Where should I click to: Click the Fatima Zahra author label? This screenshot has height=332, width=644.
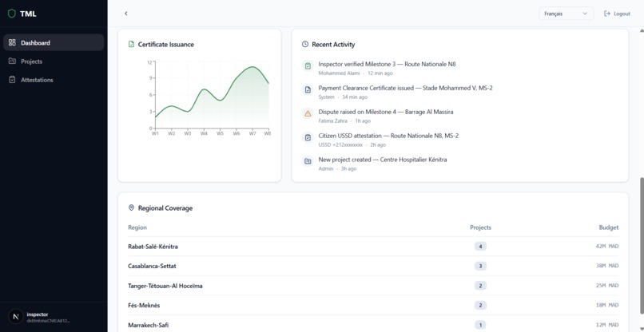click(x=332, y=121)
